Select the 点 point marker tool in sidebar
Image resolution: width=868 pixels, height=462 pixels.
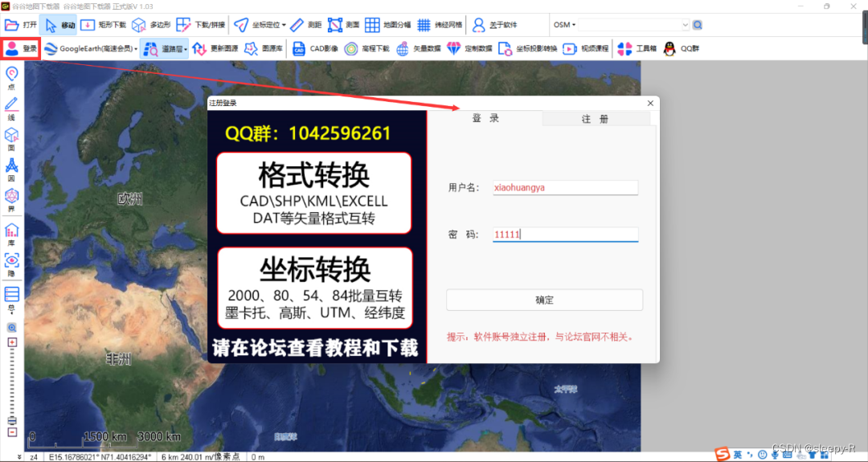click(11, 78)
